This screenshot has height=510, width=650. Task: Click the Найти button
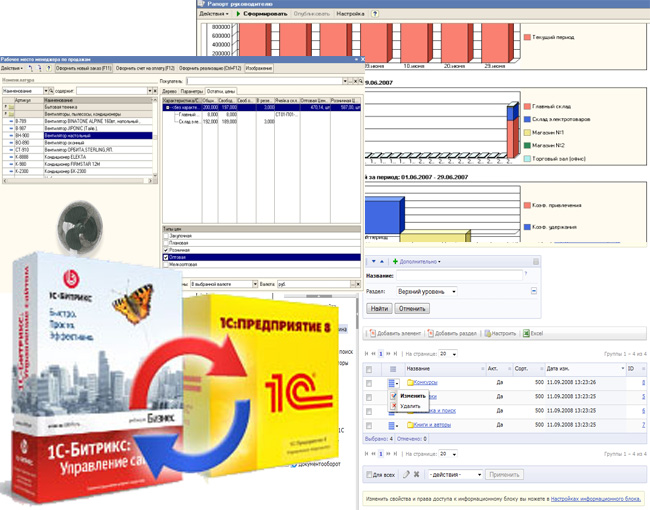coord(379,308)
